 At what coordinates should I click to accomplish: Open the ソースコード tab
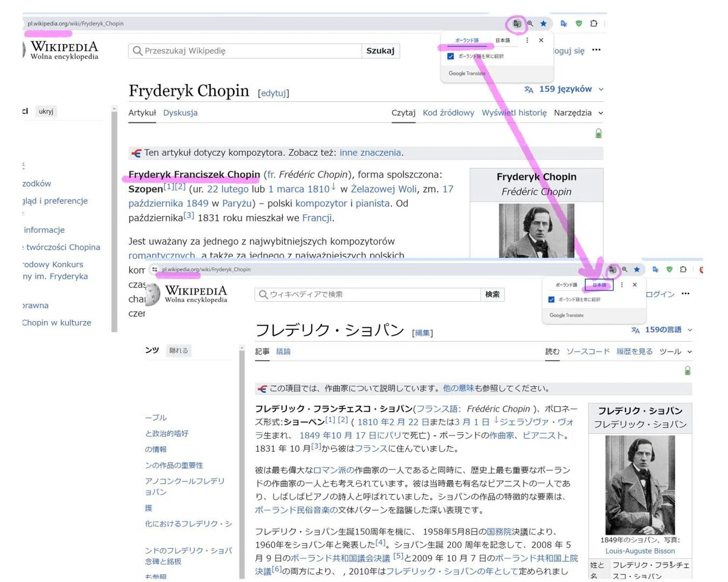click(x=588, y=352)
